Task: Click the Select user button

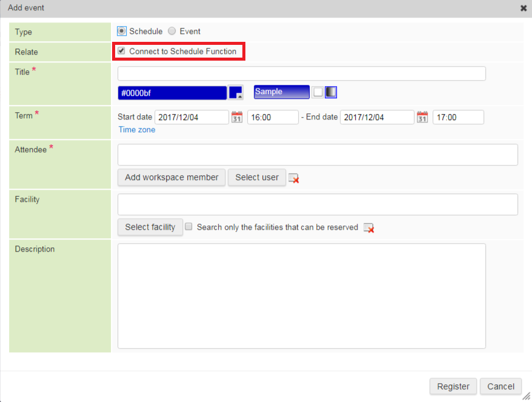Action: (257, 177)
